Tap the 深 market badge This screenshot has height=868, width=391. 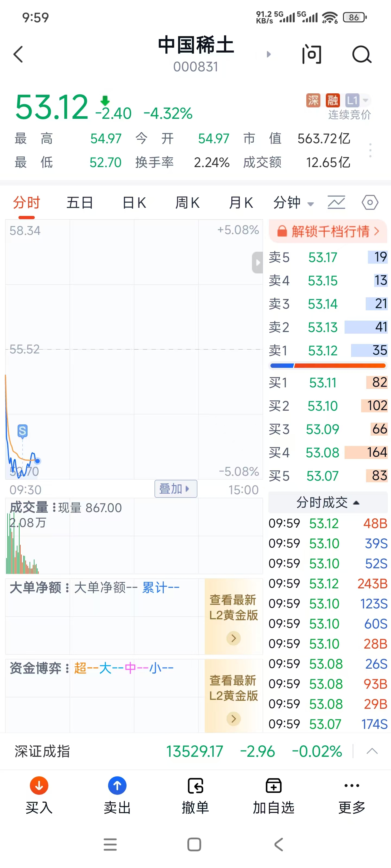313,100
